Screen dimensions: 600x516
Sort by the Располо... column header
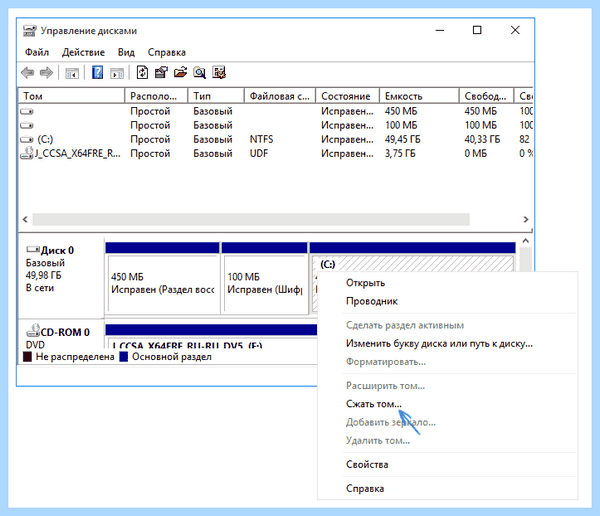pos(156,96)
